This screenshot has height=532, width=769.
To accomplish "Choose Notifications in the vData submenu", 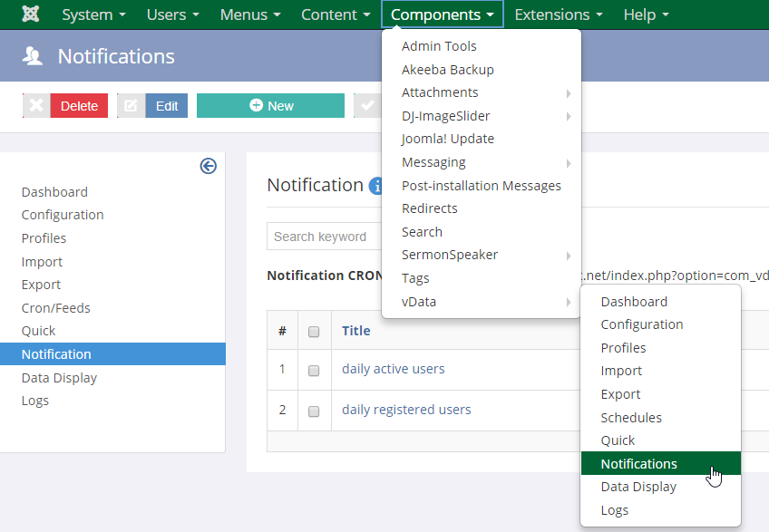I will coord(638,464).
